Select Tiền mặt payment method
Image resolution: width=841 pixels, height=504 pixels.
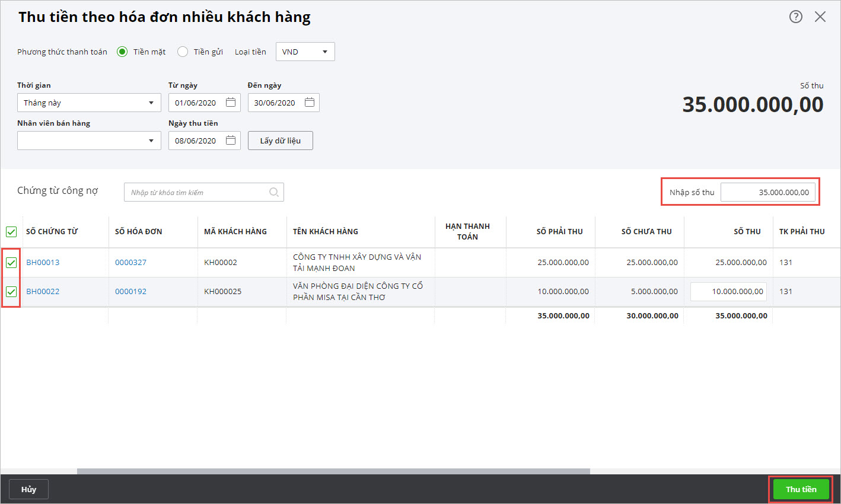point(122,52)
